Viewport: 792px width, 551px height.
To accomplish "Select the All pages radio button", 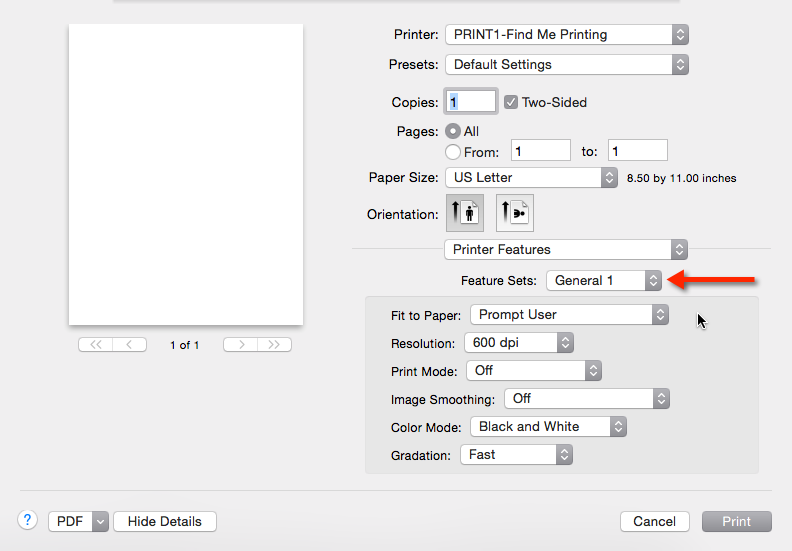I will click(453, 131).
